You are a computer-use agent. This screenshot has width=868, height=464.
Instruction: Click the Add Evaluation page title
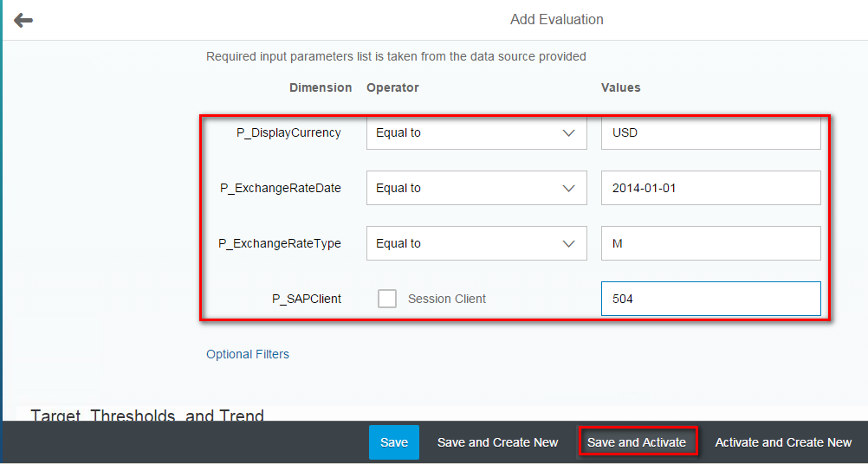click(556, 19)
